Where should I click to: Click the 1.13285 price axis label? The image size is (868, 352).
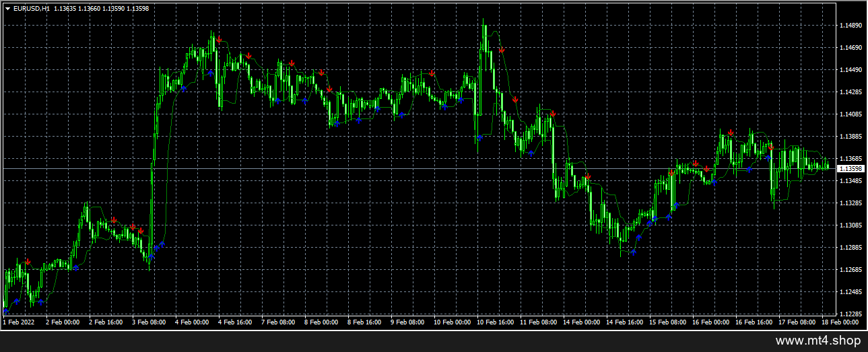[x=852, y=203]
